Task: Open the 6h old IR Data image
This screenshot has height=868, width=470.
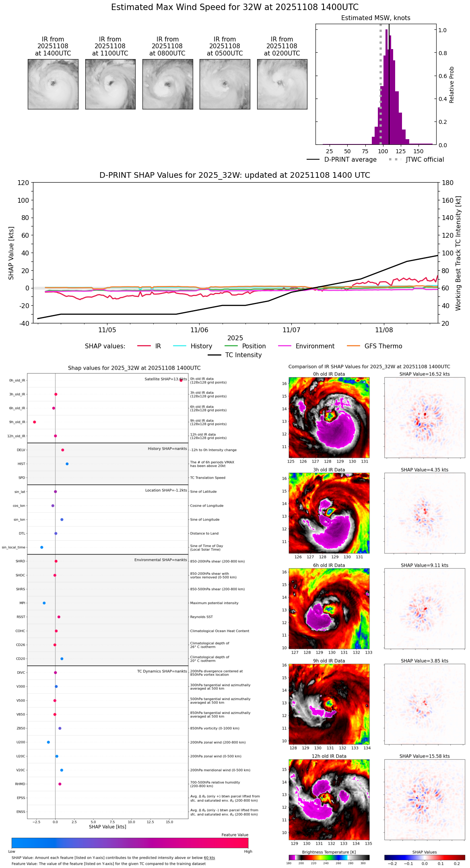Action: [329, 608]
